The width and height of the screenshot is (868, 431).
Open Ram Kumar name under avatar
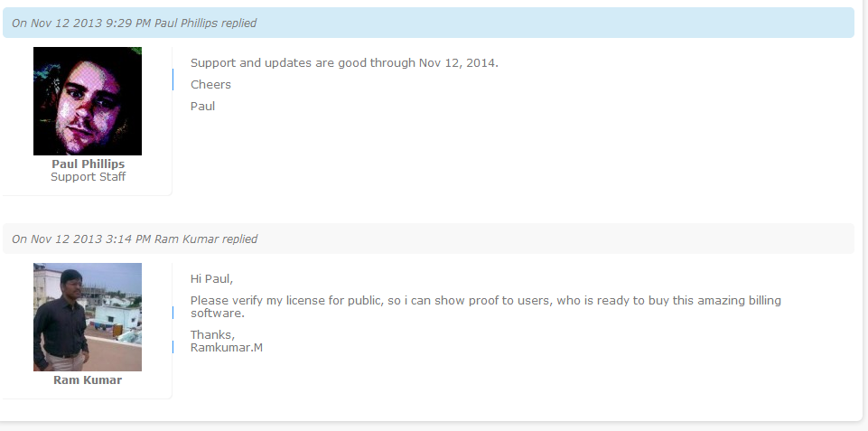pyautogui.click(x=88, y=380)
